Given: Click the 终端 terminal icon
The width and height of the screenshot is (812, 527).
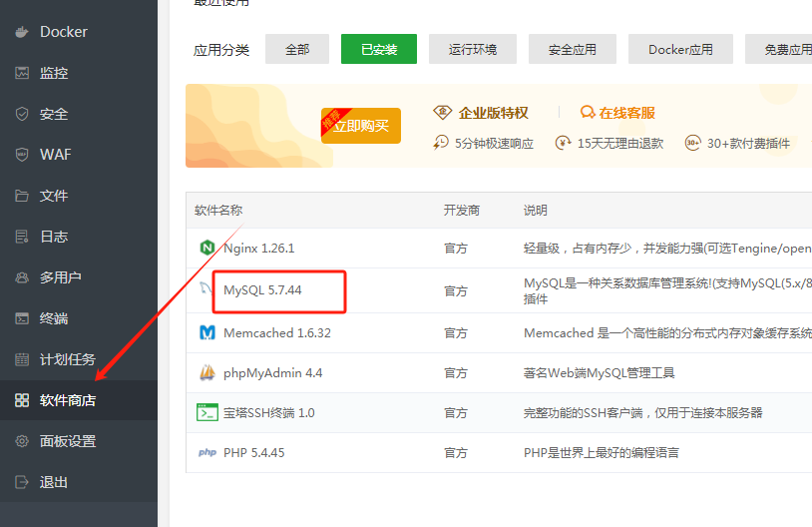Looking at the screenshot, I should 22,318.
